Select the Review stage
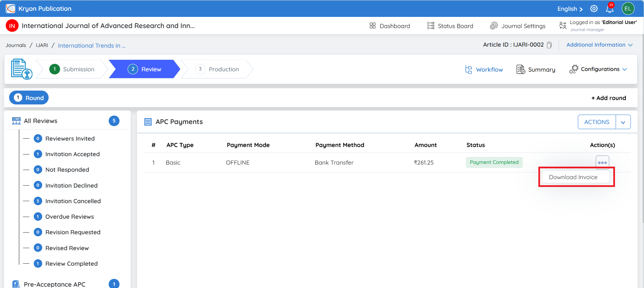Image resolution: width=644 pixels, height=288 pixels. 144,69
